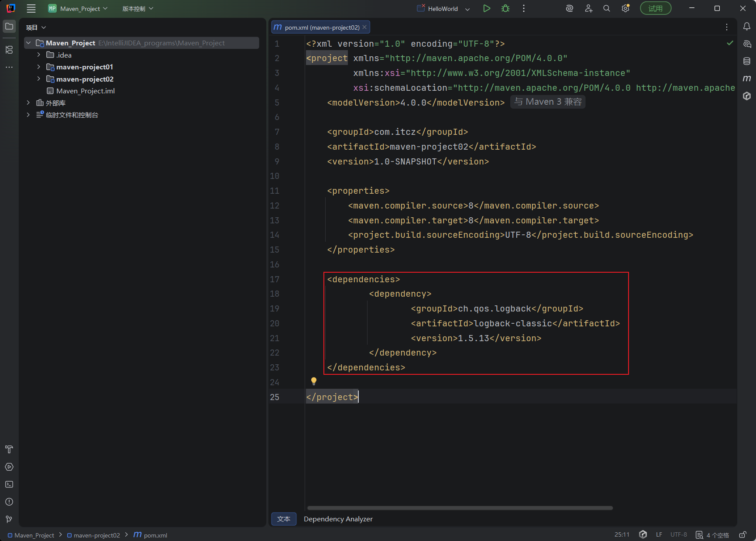Open the Services tool window
Image resolution: width=756 pixels, height=541 pixels.
coord(9,467)
